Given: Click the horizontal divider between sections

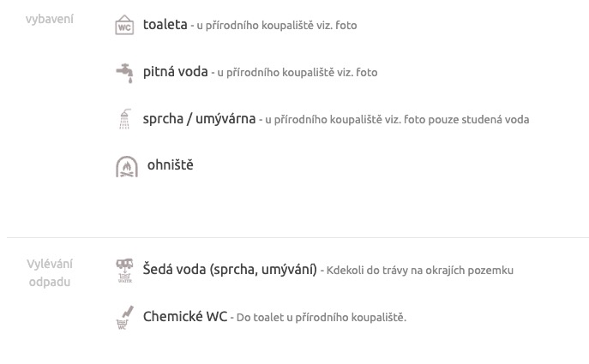Looking at the screenshot, I should [298, 237].
